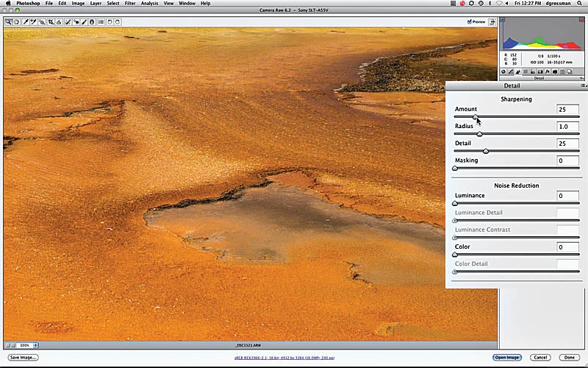Switch to the Effects panel tab
Screen dimensions: 588x368
click(548, 71)
